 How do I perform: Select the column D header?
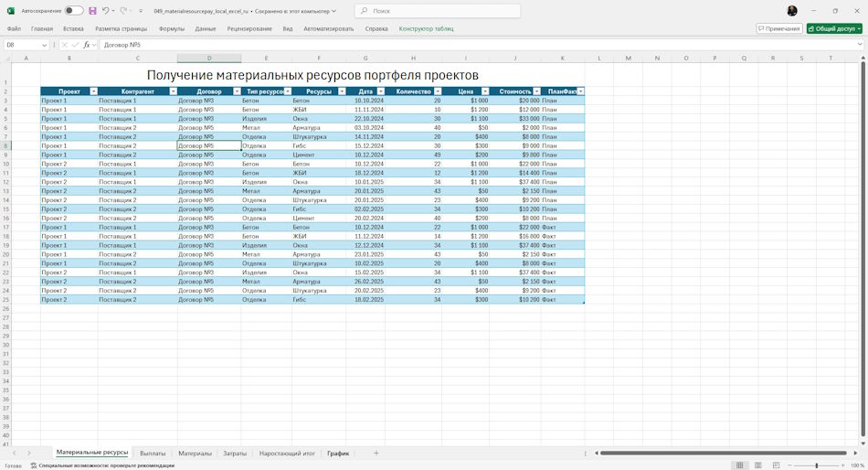pyautogui.click(x=209, y=59)
